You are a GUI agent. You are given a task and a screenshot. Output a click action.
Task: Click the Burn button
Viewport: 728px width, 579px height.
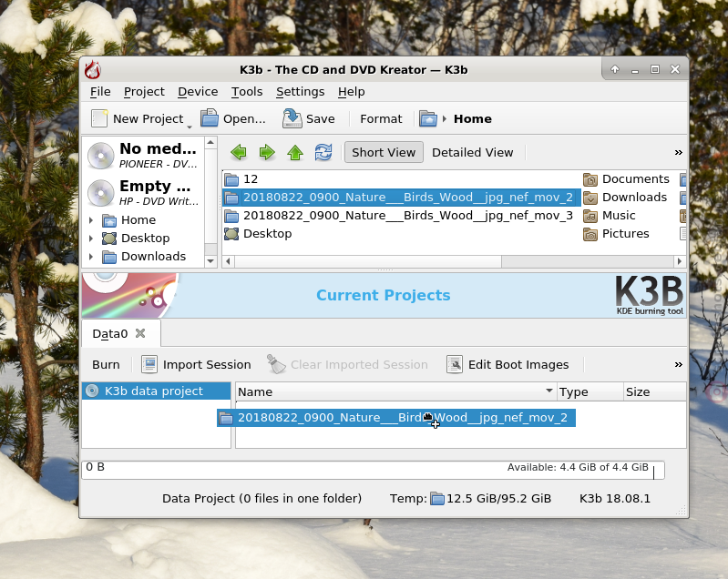click(x=106, y=365)
